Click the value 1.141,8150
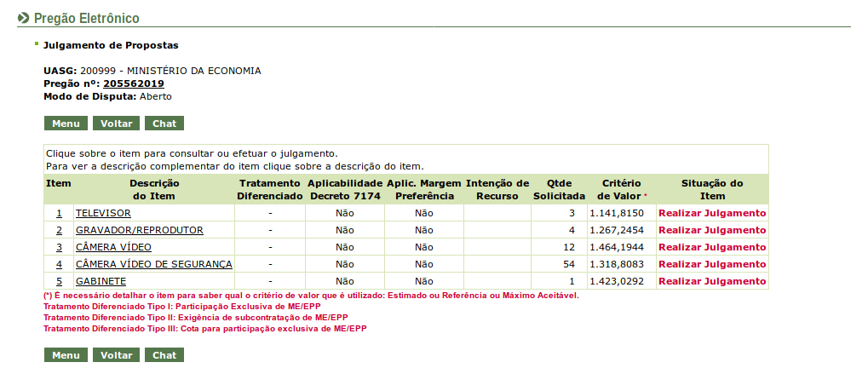 617,213
